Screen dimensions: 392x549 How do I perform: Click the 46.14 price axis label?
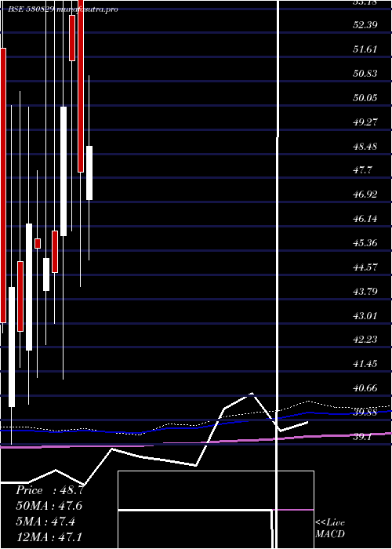(365, 219)
